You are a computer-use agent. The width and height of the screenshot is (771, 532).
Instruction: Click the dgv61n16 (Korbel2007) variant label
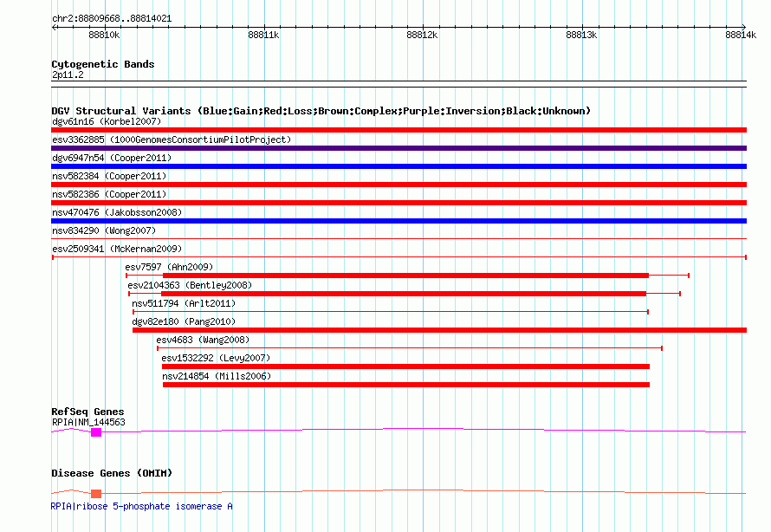[106, 121]
